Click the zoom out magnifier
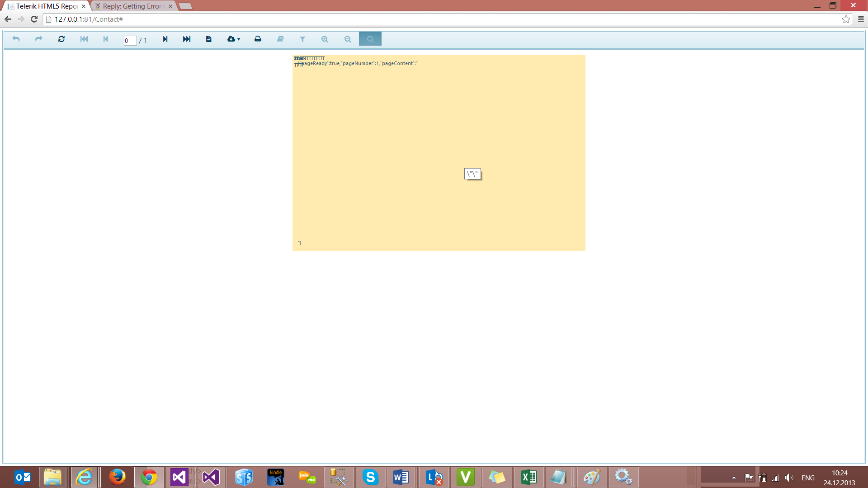 (347, 39)
